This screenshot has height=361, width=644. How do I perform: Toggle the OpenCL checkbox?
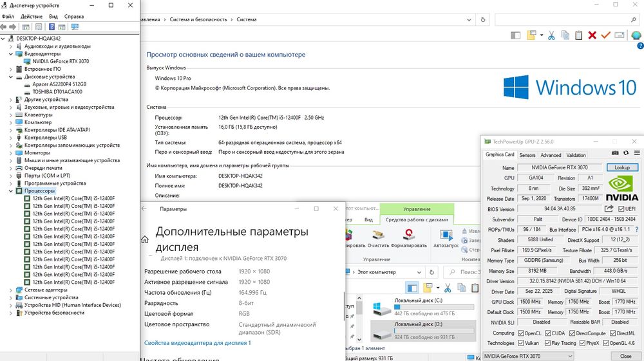pyautogui.click(x=521, y=333)
